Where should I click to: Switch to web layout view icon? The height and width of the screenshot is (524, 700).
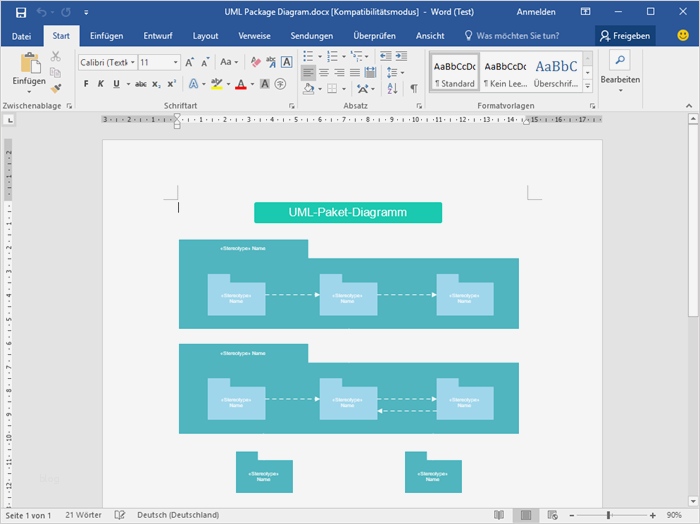pos(552,515)
